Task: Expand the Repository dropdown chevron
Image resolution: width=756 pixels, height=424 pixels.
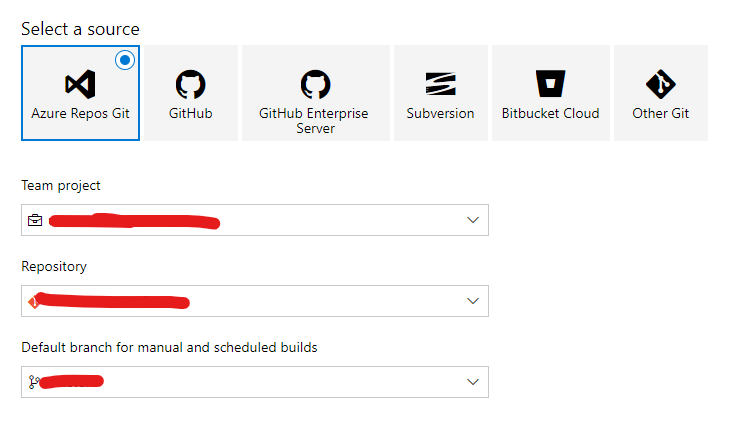Action: coord(473,301)
